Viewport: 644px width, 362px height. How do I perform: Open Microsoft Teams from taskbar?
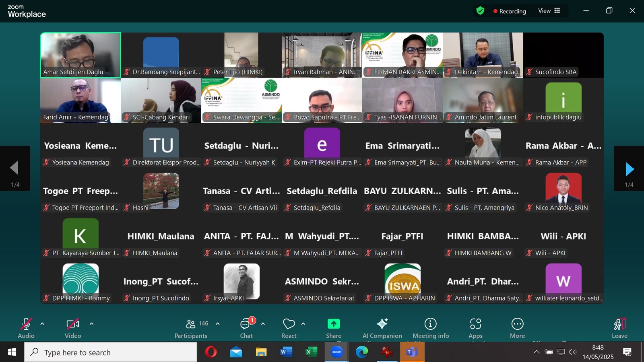pyautogui.click(x=412, y=352)
